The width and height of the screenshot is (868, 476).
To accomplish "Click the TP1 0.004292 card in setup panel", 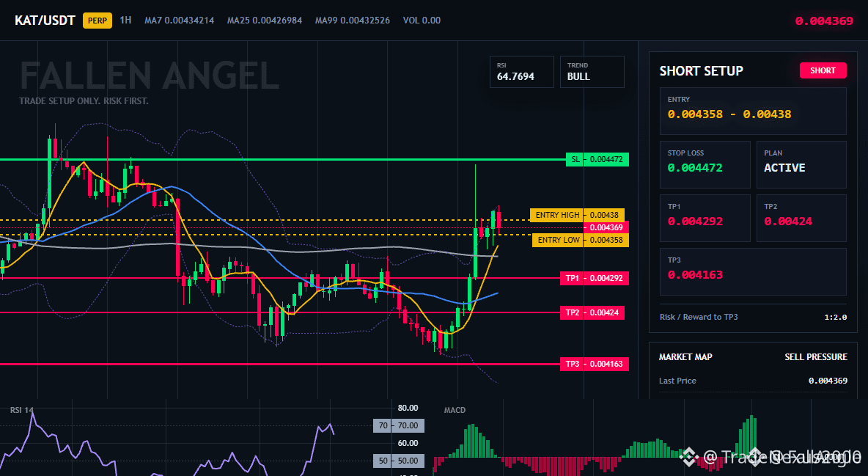I will coord(705,218).
